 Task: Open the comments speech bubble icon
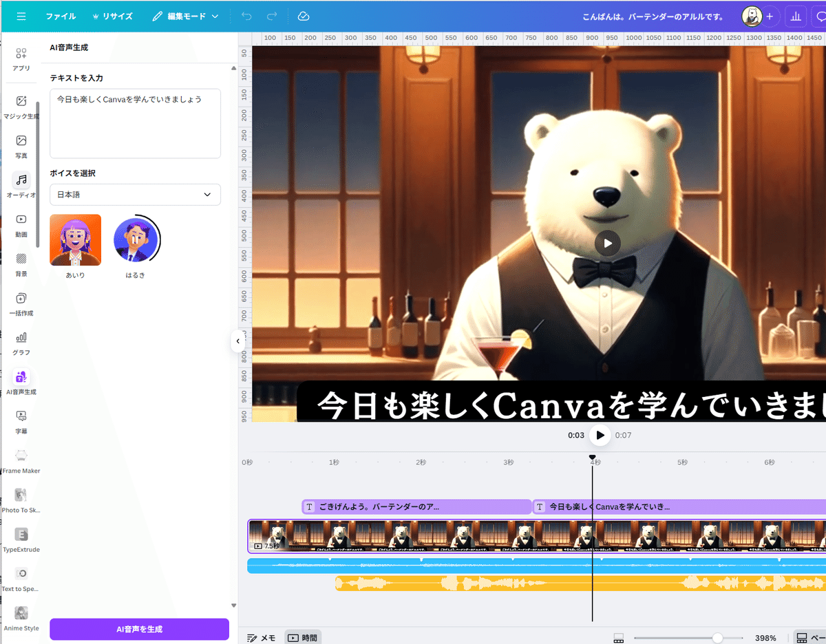tap(819, 16)
